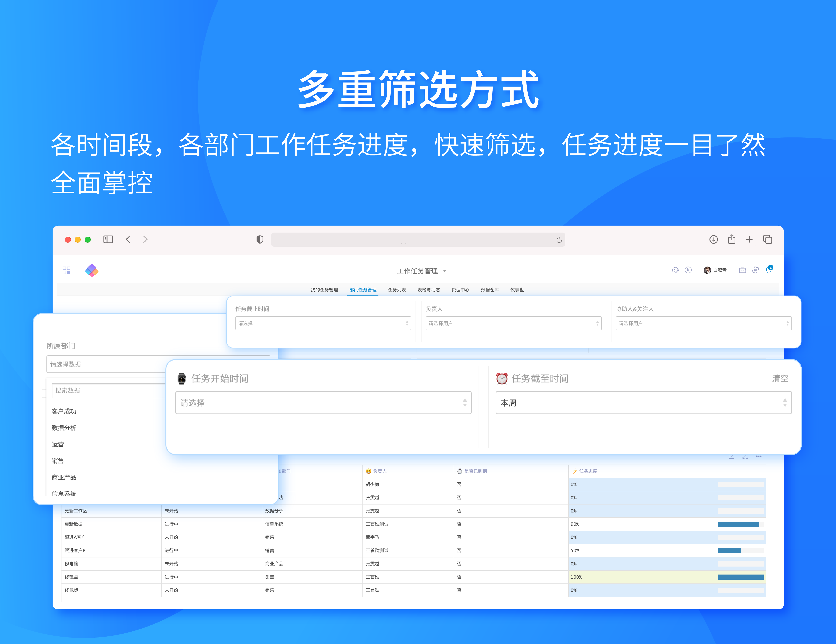Screen dimensions: 836x644
Task: Open the notification bell with badge 2
Action: click(769, 270)
